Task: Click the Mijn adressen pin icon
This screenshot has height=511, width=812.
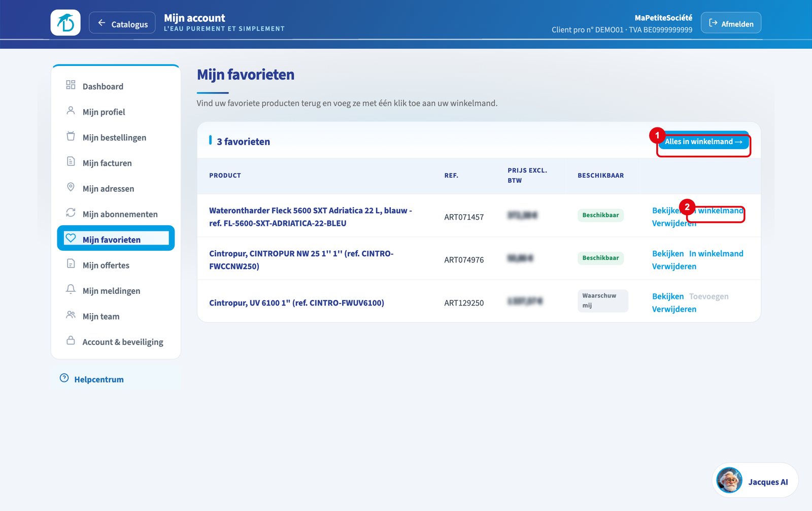Action: click(71, 187)
